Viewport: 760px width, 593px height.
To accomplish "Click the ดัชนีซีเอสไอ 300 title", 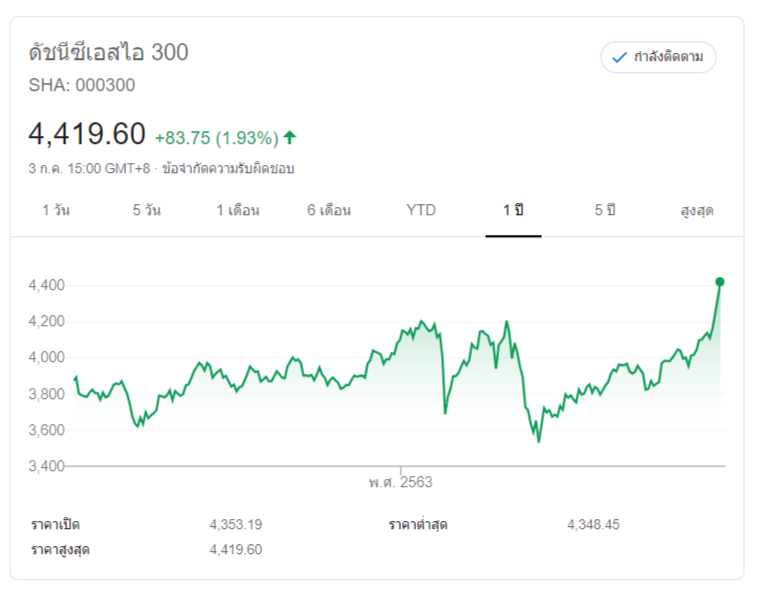I will [109, 52].
